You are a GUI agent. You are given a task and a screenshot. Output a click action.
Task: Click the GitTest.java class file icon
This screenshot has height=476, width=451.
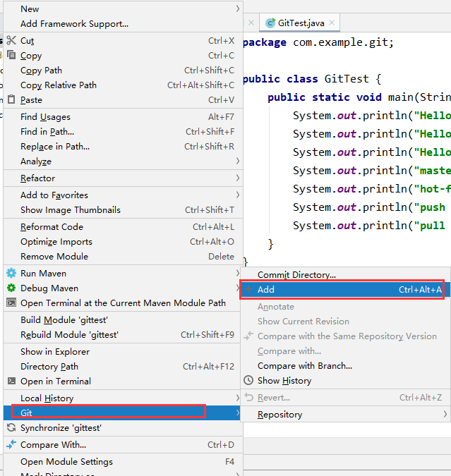[270, 23]
